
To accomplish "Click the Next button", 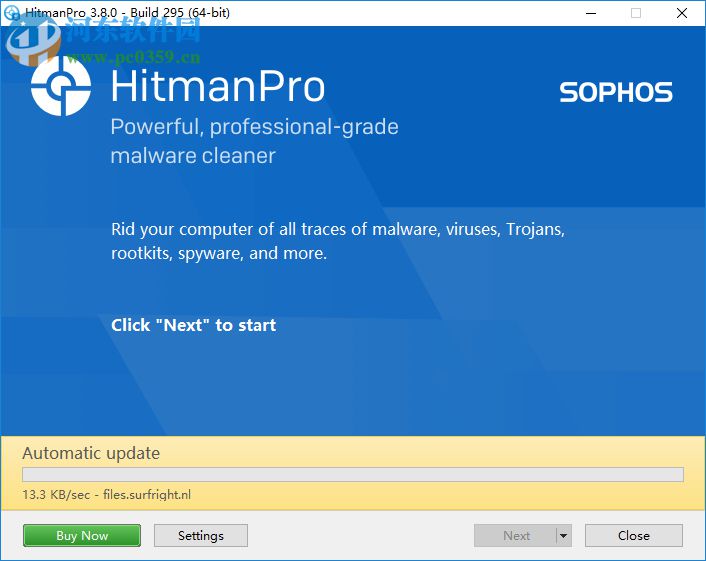I will (516, 535).
